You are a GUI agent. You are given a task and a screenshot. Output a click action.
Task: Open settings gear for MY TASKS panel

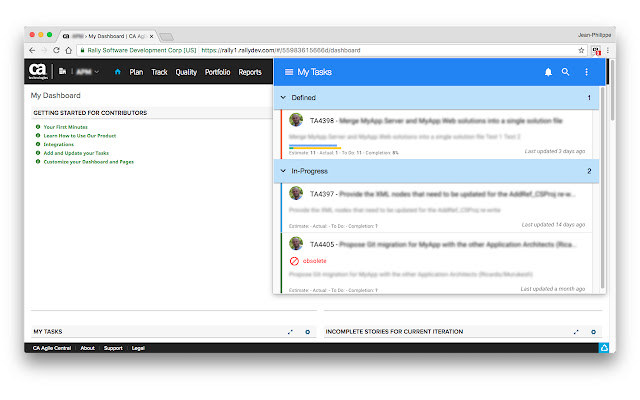308,332
